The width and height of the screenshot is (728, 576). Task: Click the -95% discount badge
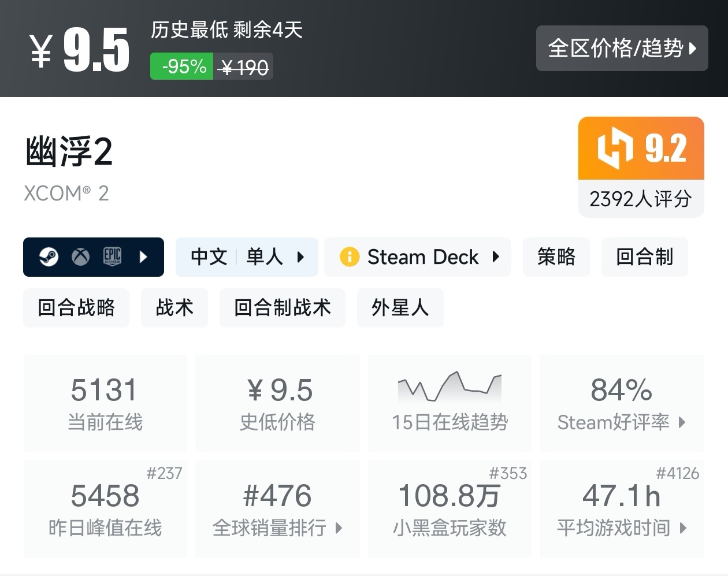pyautogui.click(x=183, y=66)
